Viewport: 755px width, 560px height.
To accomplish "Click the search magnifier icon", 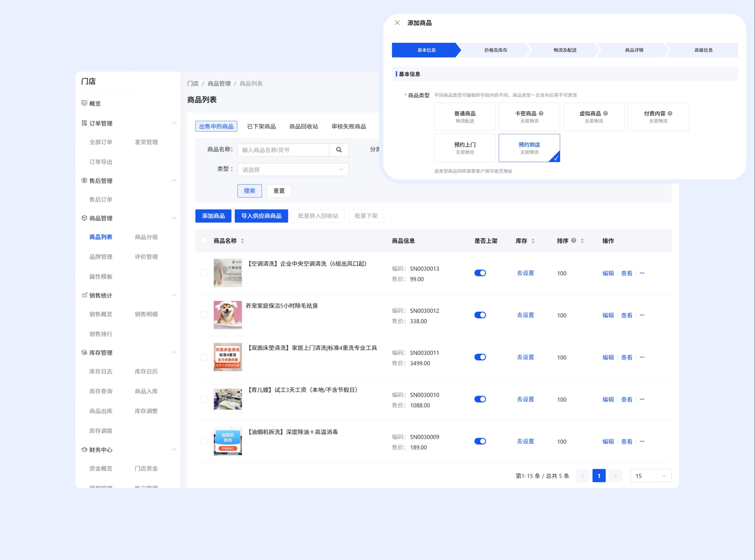I will 338,150.
